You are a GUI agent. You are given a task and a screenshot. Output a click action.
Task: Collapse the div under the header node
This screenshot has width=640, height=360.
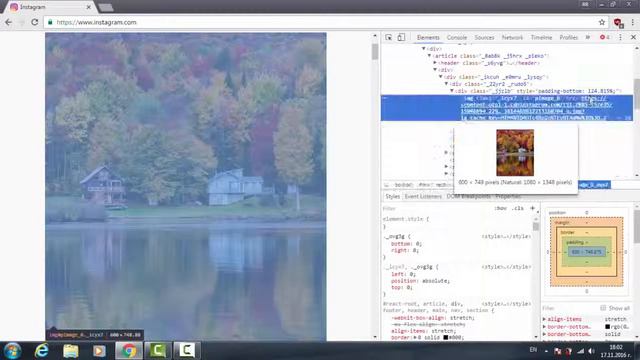[435, 70]
